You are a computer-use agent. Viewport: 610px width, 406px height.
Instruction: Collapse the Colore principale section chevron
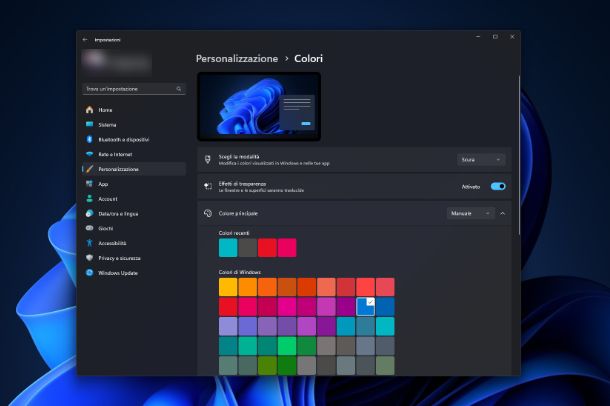(x=502, y=213)
